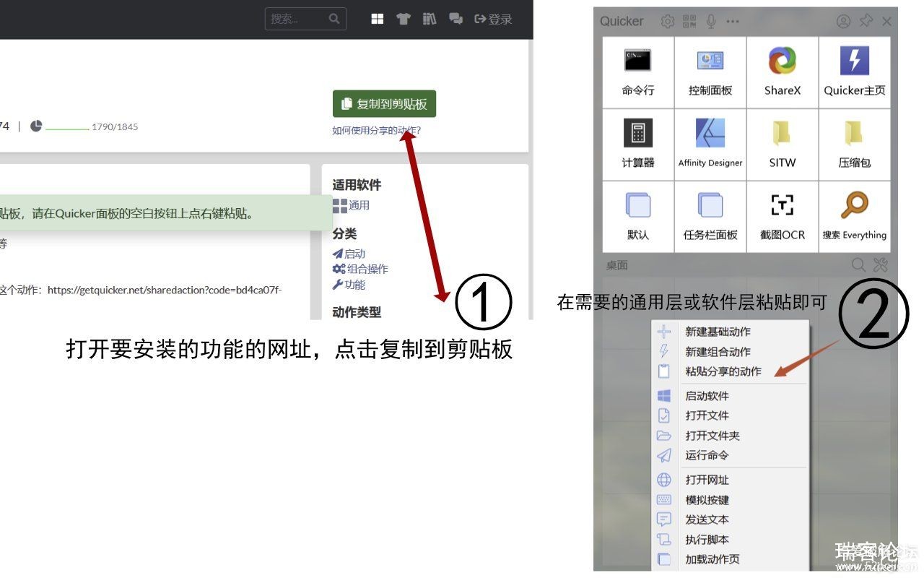The image size is (924, 578).
Task: Select 加载动作页 in the context menu
Action: tap(731, 559)
